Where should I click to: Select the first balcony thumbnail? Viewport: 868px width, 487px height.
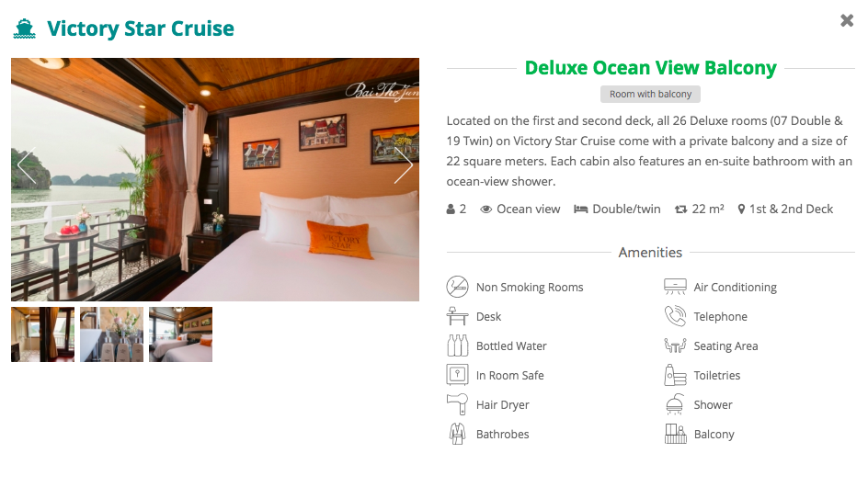pyautogui.click(x=42, y=334)
